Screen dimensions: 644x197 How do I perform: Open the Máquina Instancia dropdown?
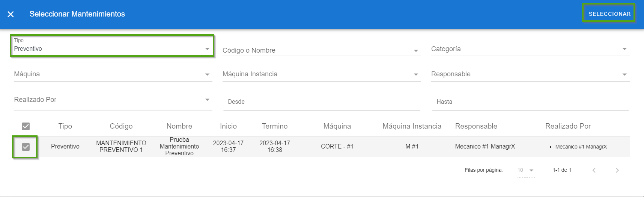321,74
